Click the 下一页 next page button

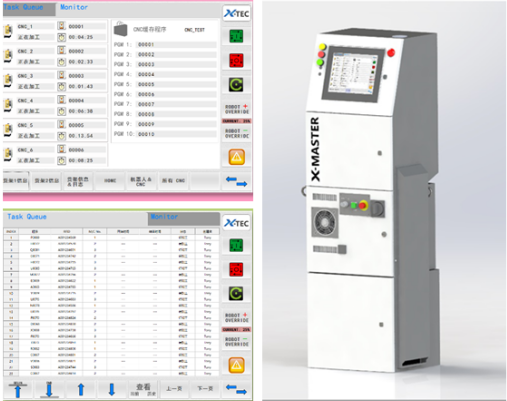coord(205,389)
